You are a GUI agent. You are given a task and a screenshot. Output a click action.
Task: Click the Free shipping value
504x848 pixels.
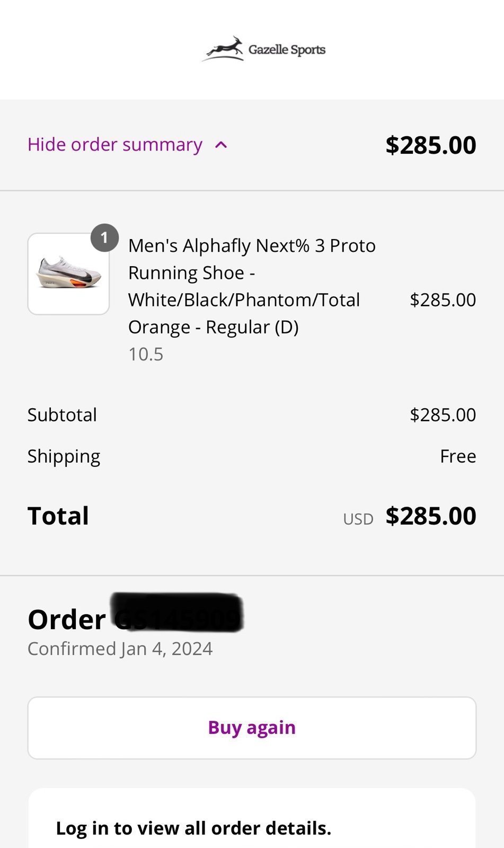tap(458, 456)
